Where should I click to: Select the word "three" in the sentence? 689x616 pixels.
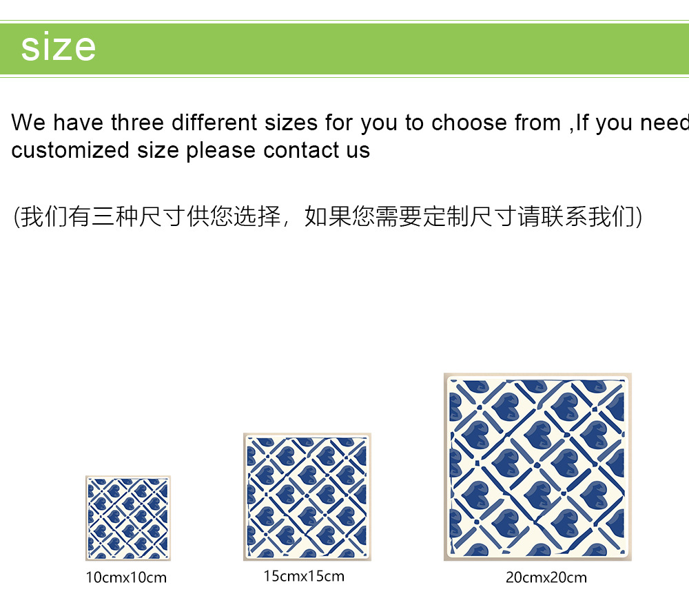coord(137,122)
